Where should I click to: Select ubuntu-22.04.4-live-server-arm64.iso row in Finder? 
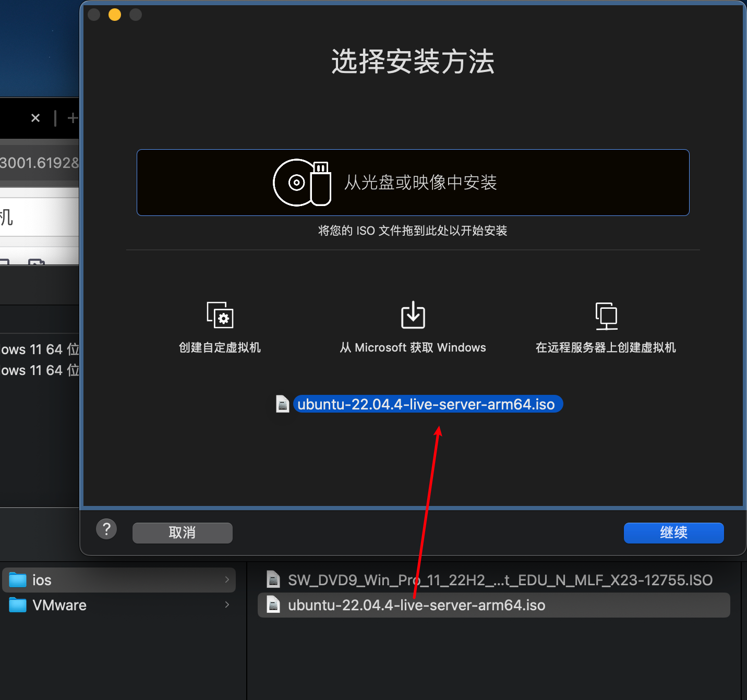[x=493, y=605]
